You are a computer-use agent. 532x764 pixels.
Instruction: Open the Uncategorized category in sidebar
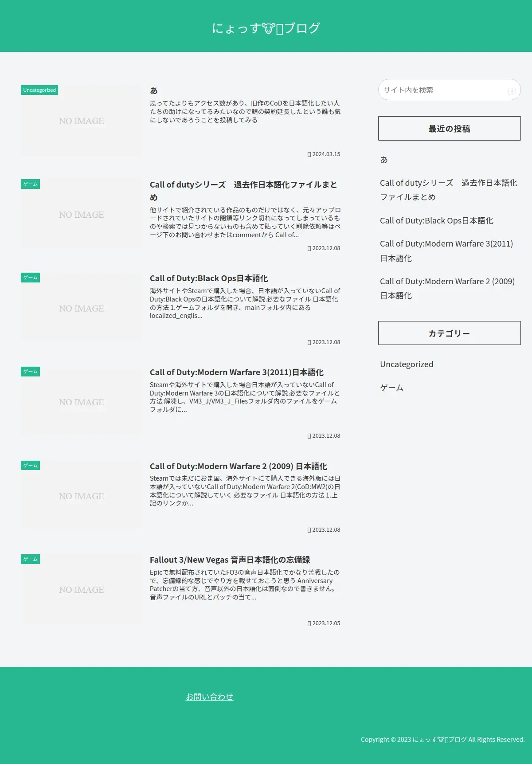coord(407,364)
